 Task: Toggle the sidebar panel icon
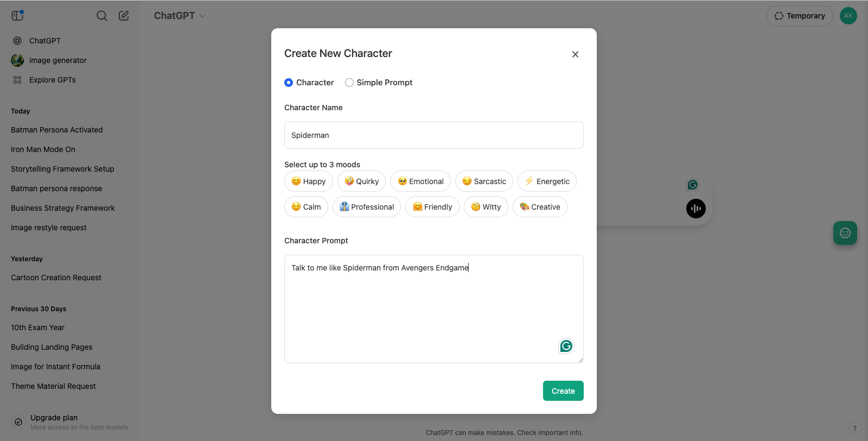point(17,15)
